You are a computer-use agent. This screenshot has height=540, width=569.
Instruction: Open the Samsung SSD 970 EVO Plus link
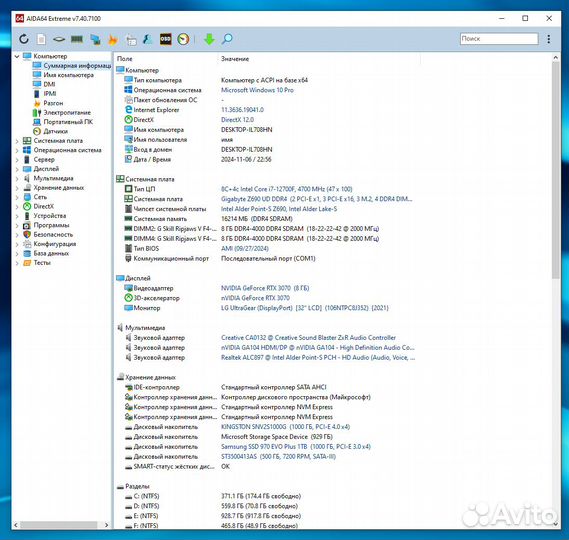[296, 447]
